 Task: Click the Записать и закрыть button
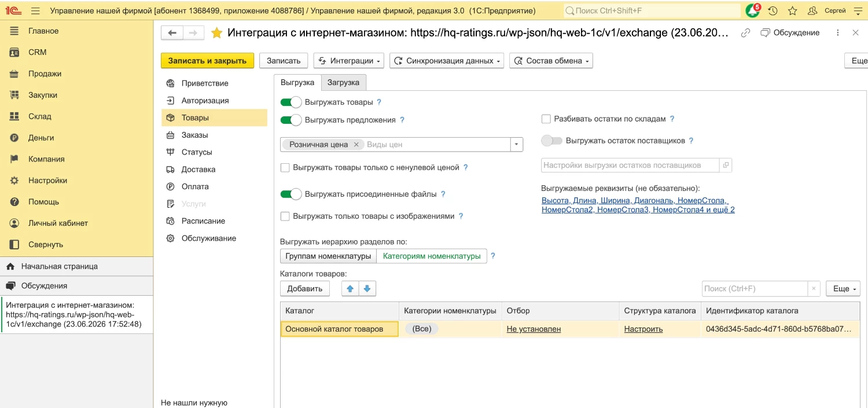click(207, 61)
